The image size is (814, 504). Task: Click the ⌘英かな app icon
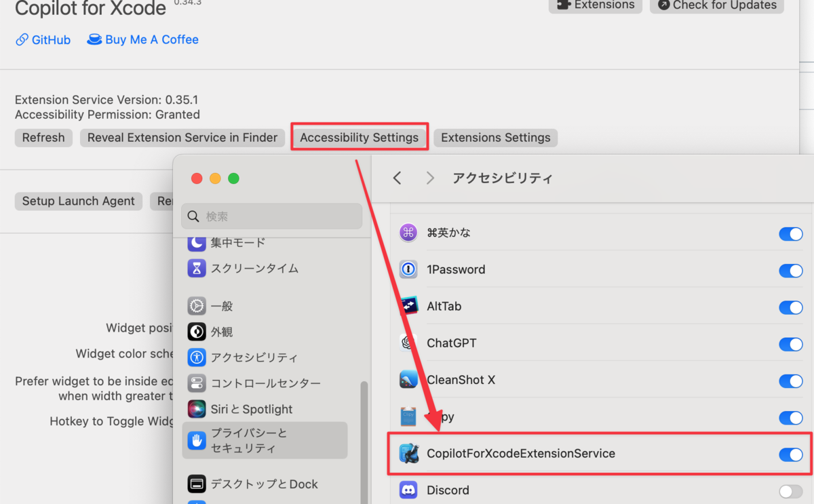tap(408, 233)
